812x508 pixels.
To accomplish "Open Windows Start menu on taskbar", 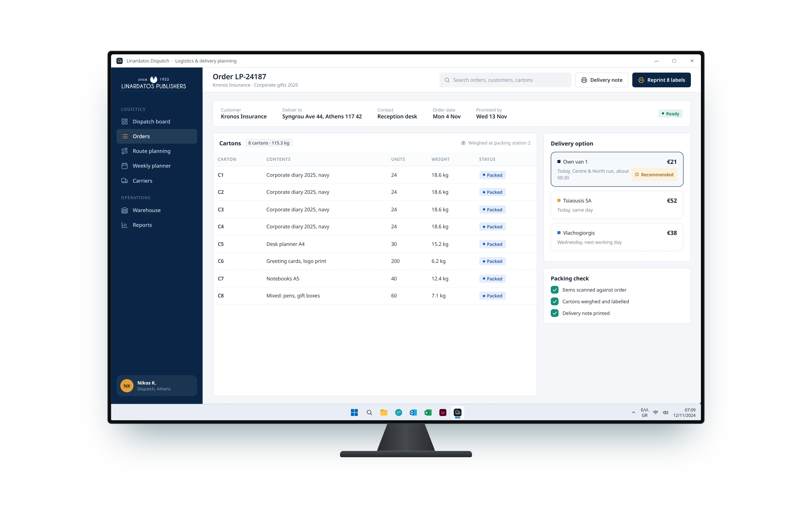I will pyautogui.click(x=354, y=412).
